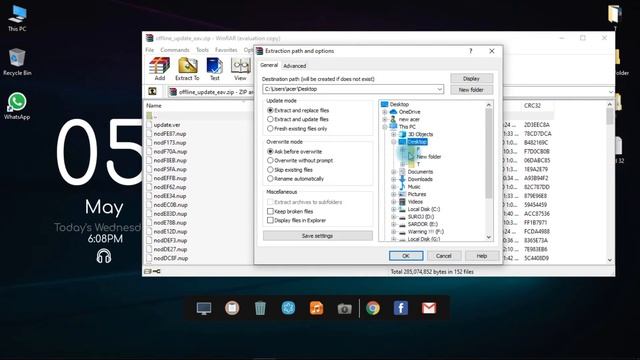Open the Gmail icon in the dock
The height and width of the screenshot is (360, 640).
point(429,308)
